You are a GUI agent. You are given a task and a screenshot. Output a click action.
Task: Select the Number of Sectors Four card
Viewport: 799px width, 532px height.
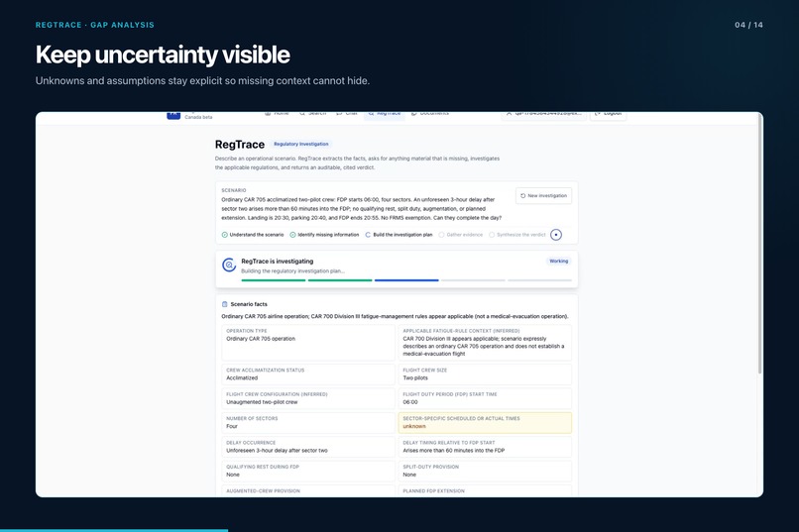click(308, 423)
